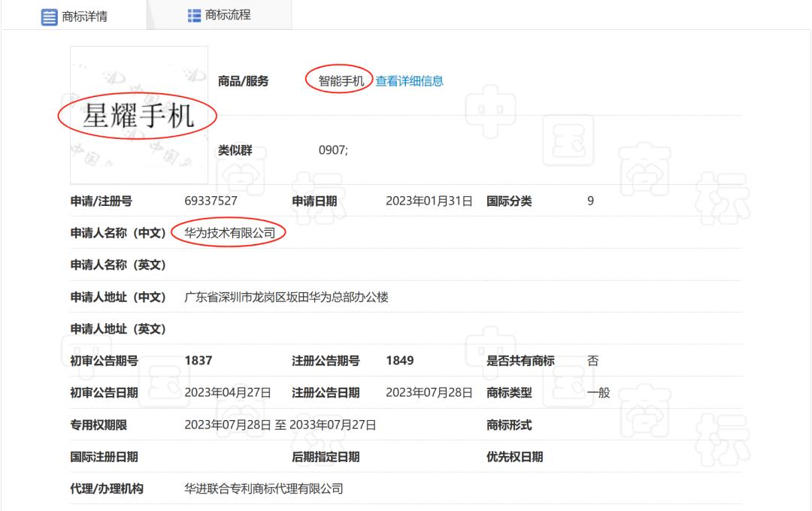812x511 pixels.
Task: Click the 国际注册日期 label
Action: [x=104, y=457]
